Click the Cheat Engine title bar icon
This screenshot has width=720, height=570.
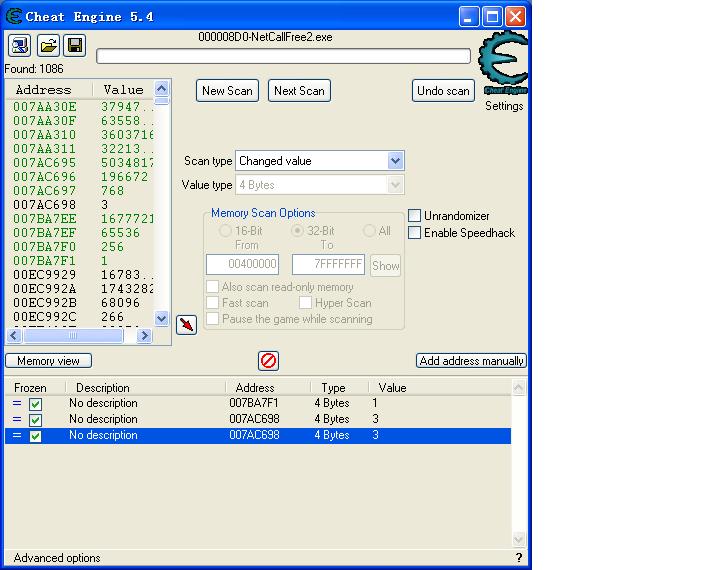[14, 17]
